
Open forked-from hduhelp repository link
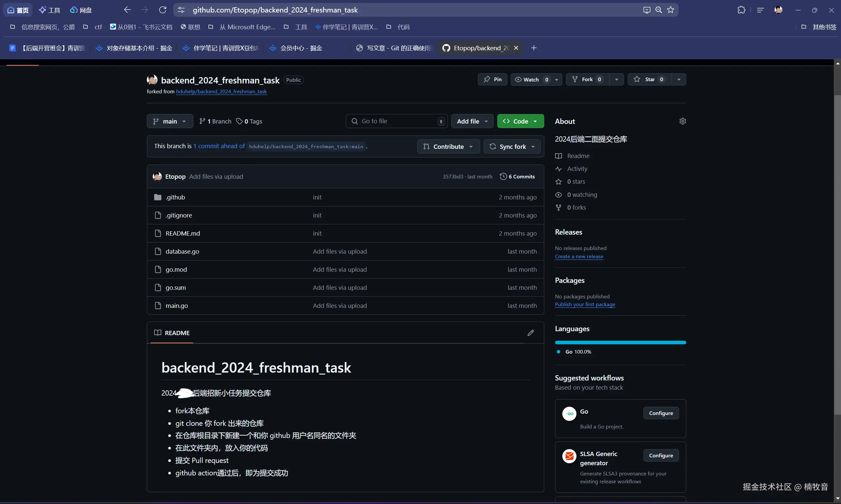(222, 92)
